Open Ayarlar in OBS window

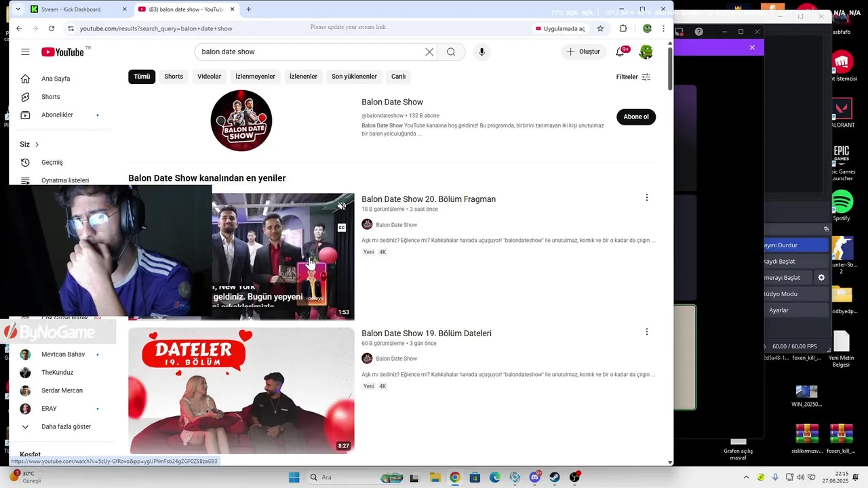point(796,310)
